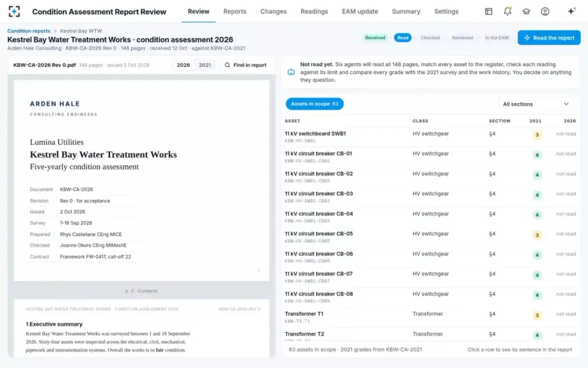Viewport: 588px width, 368px height.
Task: Click the 2021 grade 3 badge for CB-05
Action: [x=537, y=236]
